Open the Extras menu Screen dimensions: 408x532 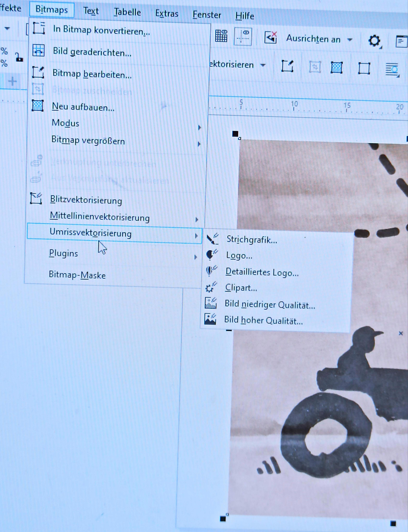[x=167, y=14]
